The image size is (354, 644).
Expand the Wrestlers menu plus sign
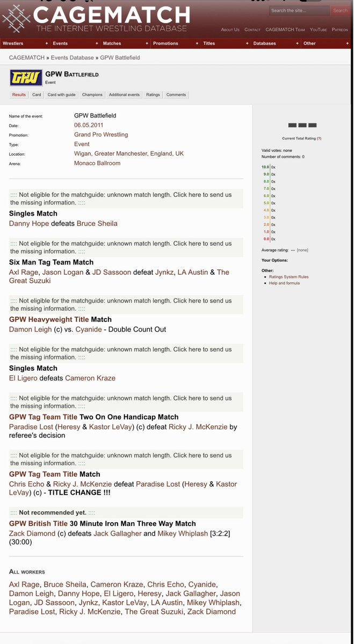tap(46, 43)
